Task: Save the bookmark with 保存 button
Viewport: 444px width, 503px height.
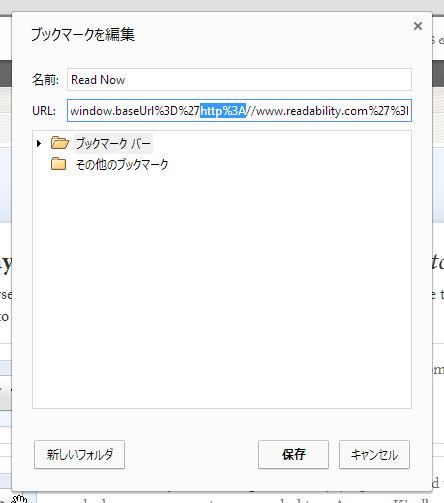Action: (x=293, y=455)
